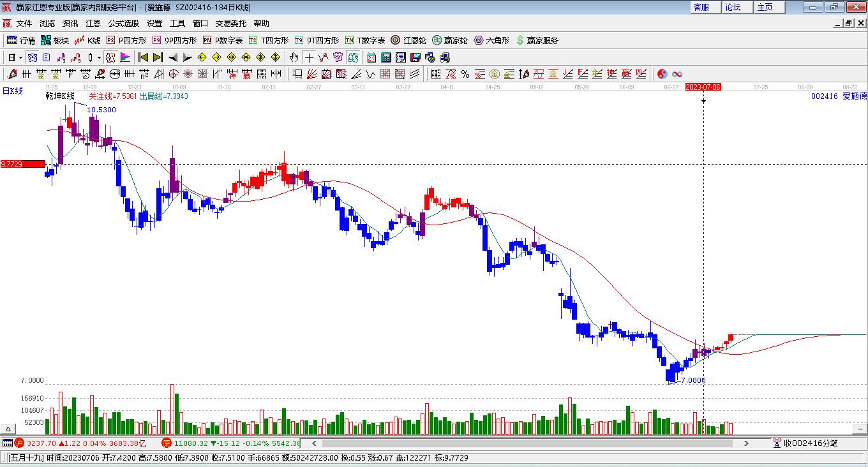868x467 pixels.
Task: Click the 收002416分笔 status item
Action: pos(805,443)
